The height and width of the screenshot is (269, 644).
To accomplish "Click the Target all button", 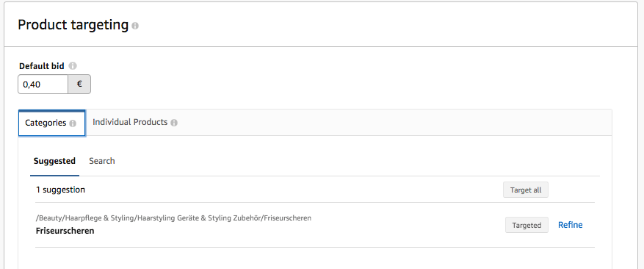I will [x=526, y=190].
